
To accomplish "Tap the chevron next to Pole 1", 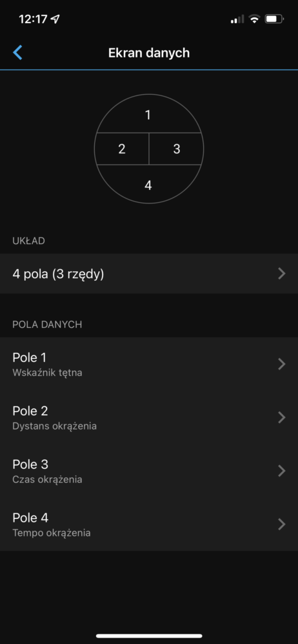I will point(282,364).
